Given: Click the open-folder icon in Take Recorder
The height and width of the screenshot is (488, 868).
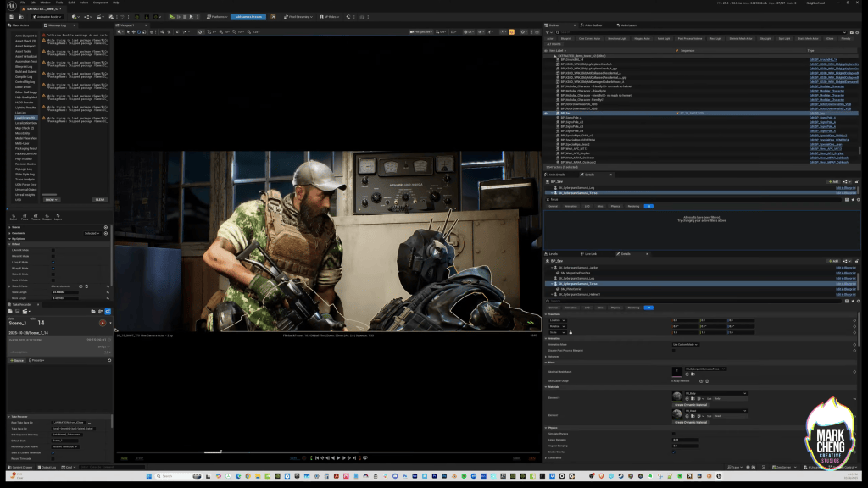Looking at the screenshot, I should [x=93, y=312].
